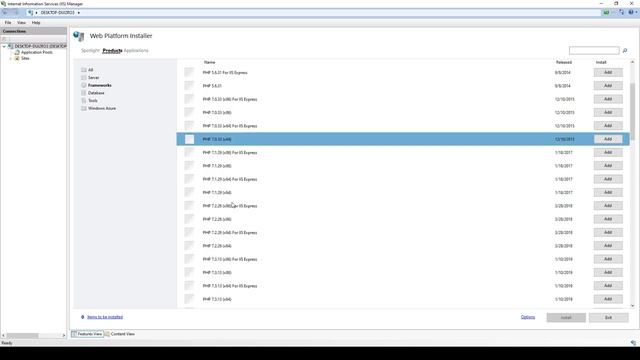Screen dimensions: 640x360
Task: Open the Items to be installed link
Action: 105,317
